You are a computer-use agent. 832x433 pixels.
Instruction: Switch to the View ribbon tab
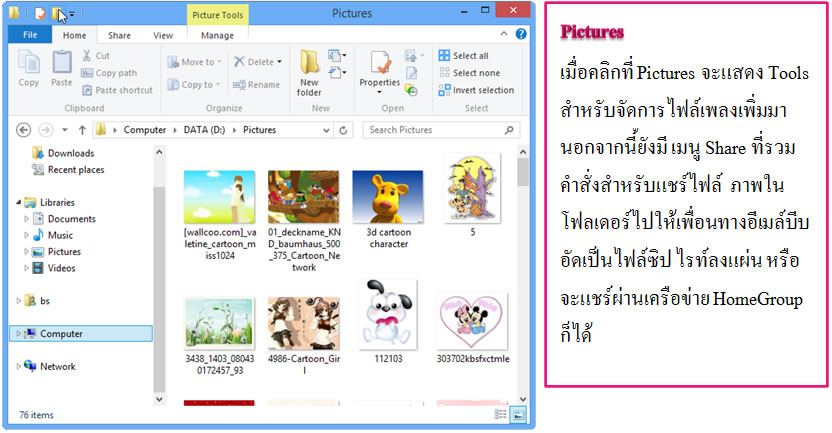[x=163, y=36]
